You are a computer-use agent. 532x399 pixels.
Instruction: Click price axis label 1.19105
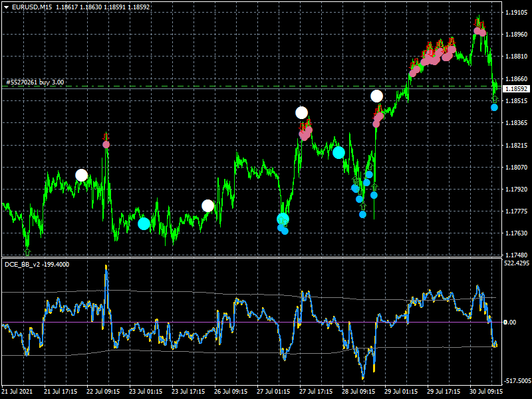coord(517,13)
